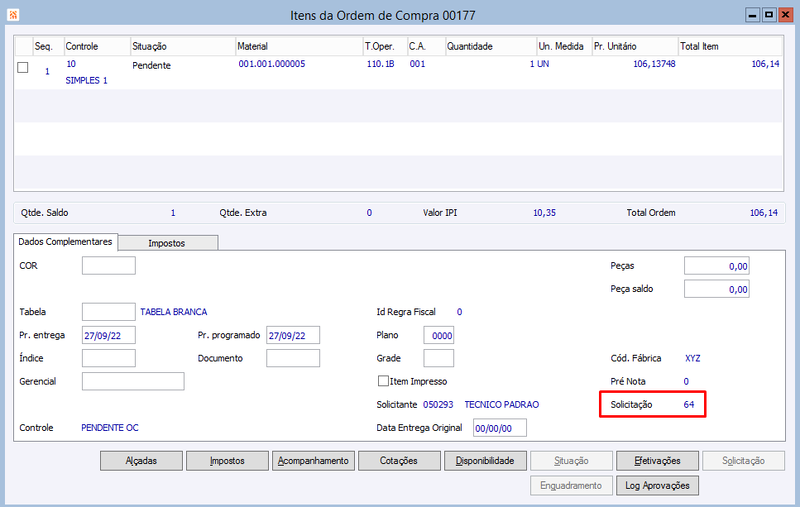Click the Cód. Fábrica value XYZ
The height and width of the screenshot is (507, 800).
pyautogui.click(x=692, y=358)
